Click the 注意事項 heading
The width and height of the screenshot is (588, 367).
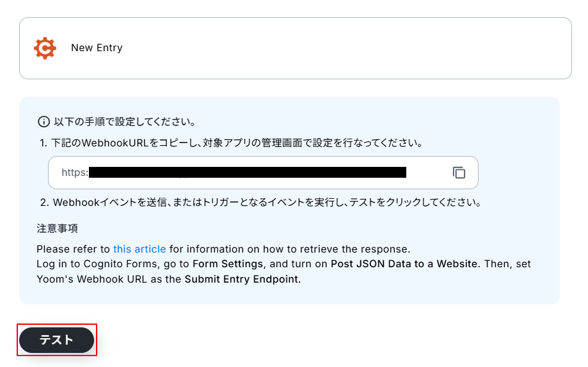(58, 228)
